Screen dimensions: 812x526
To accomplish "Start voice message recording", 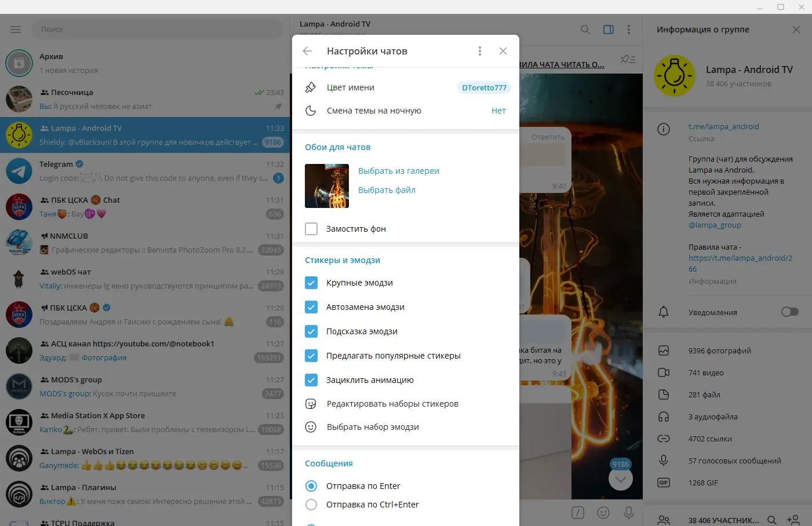I will click(628, 513).
